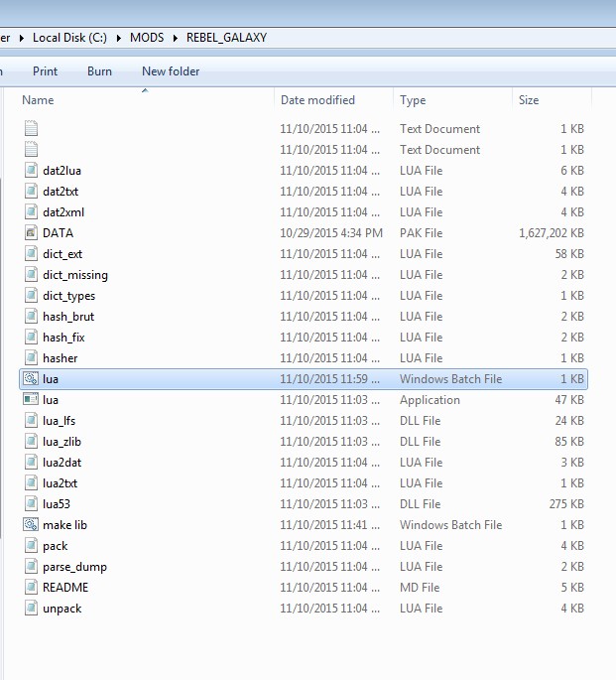
Task: Select the unpack file icon
Action: click(x=31, y=608)
